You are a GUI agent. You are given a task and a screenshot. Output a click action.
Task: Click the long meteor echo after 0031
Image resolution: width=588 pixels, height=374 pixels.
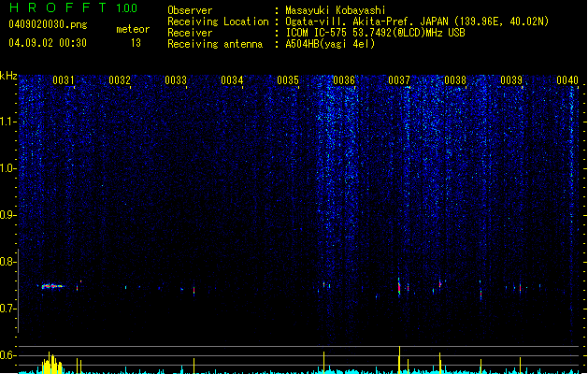tap(53, 286)
